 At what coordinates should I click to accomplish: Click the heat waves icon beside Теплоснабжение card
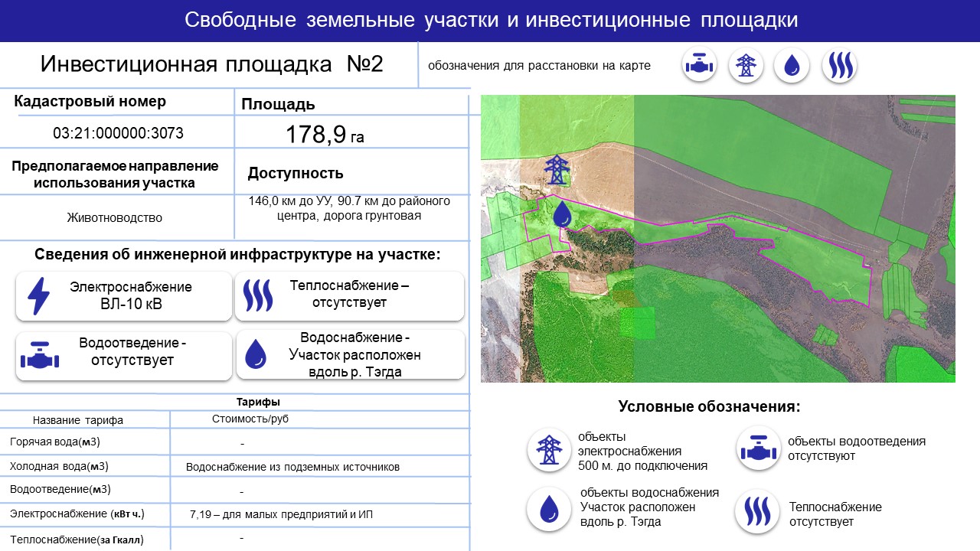tap(257, 295)
